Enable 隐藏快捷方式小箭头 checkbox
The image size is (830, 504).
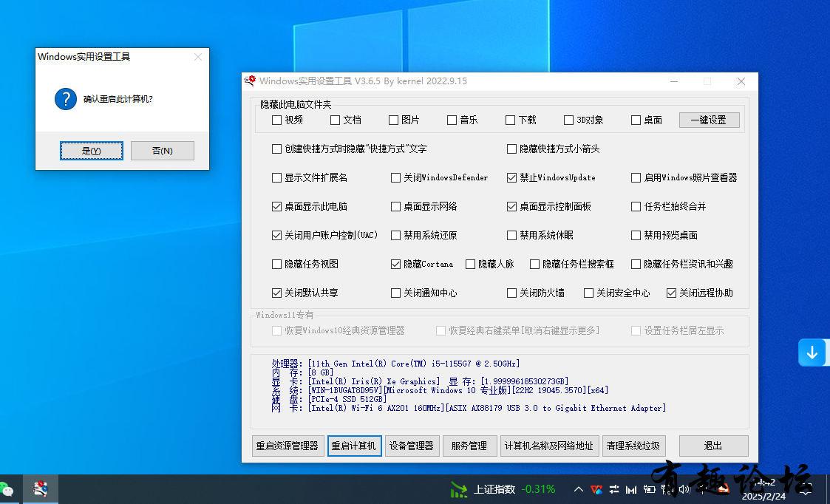tap(511, 149)
